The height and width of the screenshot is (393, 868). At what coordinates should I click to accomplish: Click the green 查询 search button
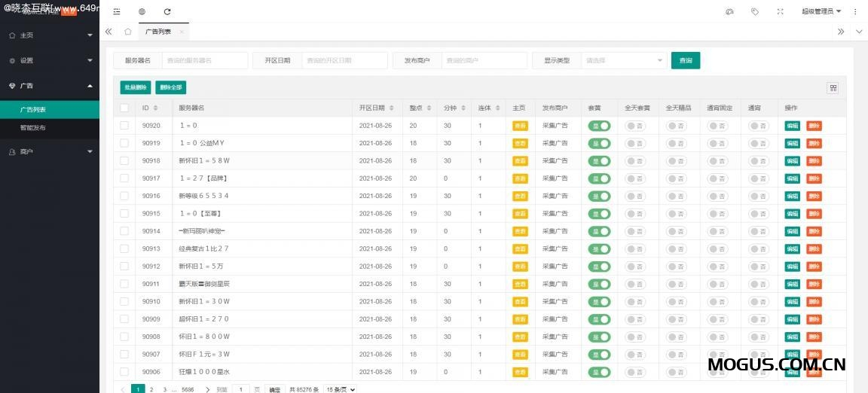685,61
